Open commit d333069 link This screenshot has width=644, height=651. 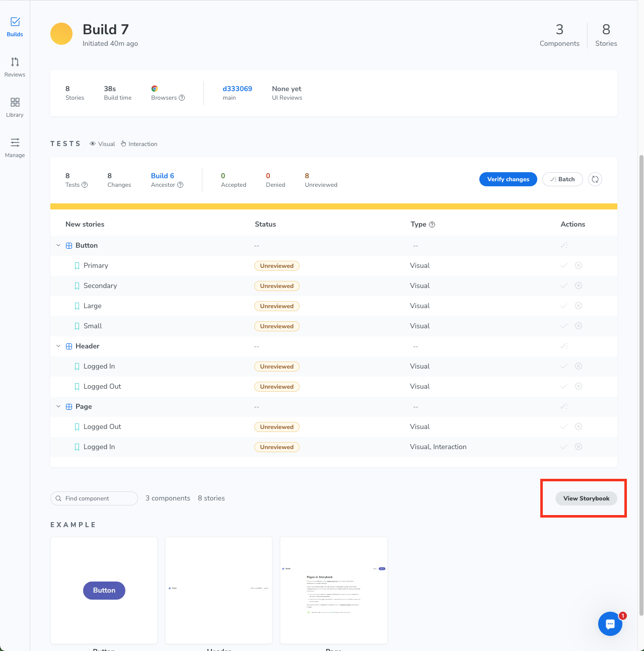point(237,89)
